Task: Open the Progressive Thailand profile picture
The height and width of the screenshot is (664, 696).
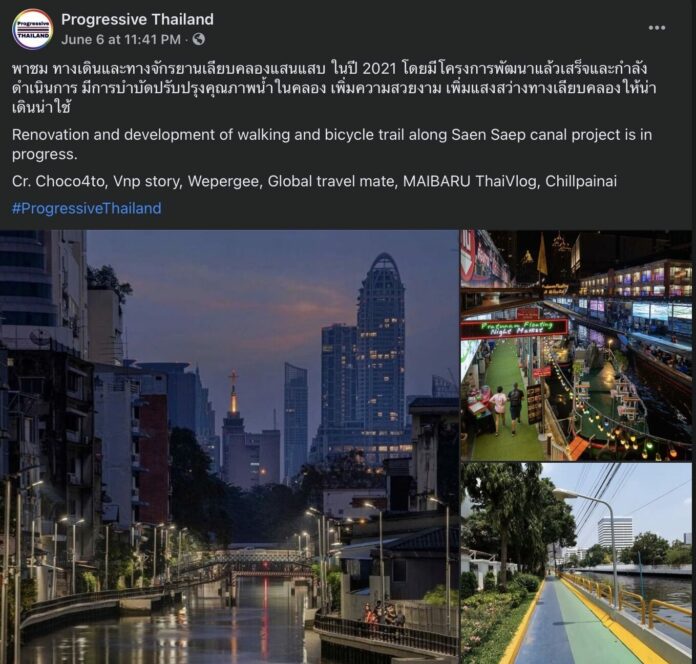Action: 32,29
